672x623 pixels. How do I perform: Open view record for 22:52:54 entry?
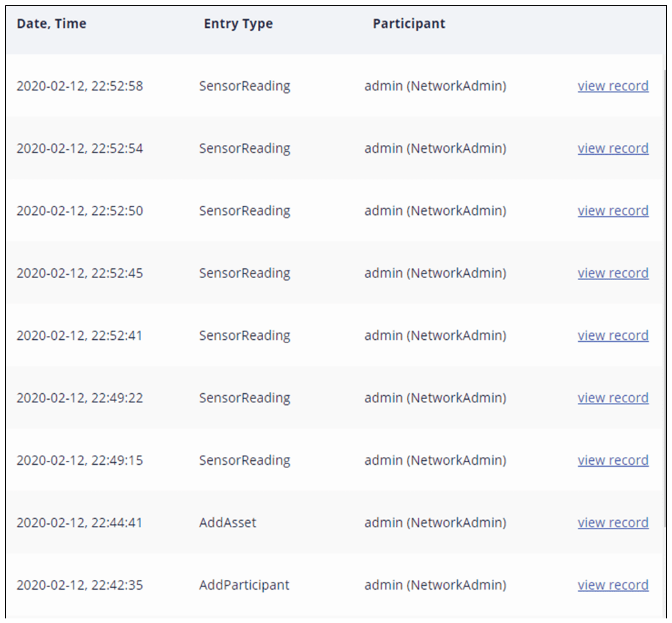613,148
